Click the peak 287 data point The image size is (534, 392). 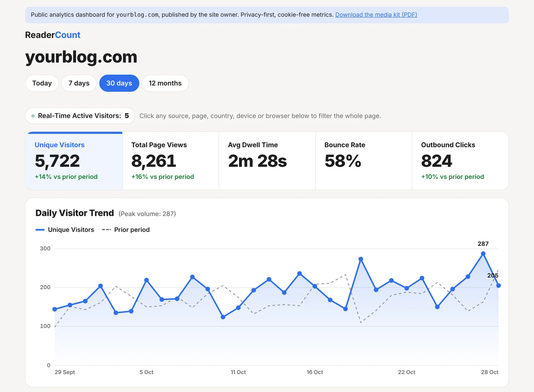coord(483,254)
